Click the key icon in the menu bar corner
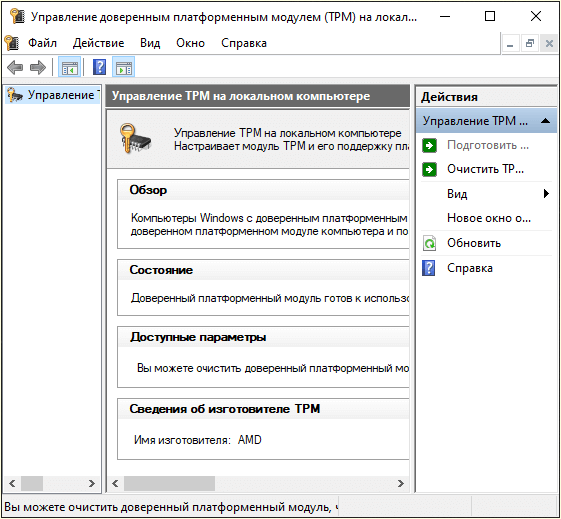This screenshot has height=519, width=561. coord(12,43)
